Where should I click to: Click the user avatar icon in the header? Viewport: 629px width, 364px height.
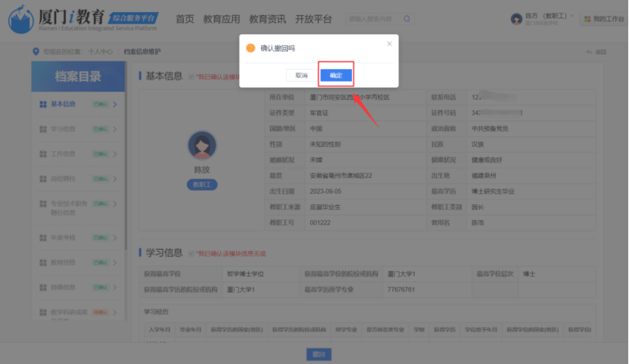pos(517,18)
